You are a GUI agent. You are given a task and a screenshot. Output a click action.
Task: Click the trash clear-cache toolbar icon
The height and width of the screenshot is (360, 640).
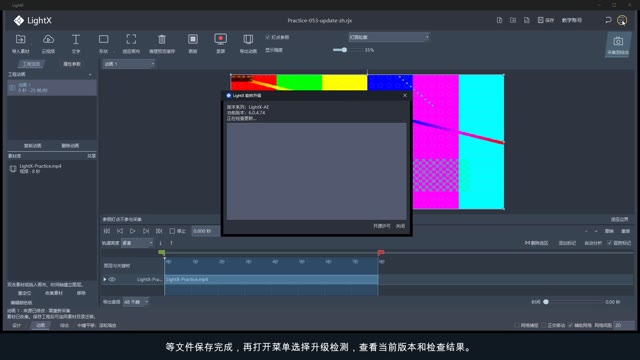(162, 40)
